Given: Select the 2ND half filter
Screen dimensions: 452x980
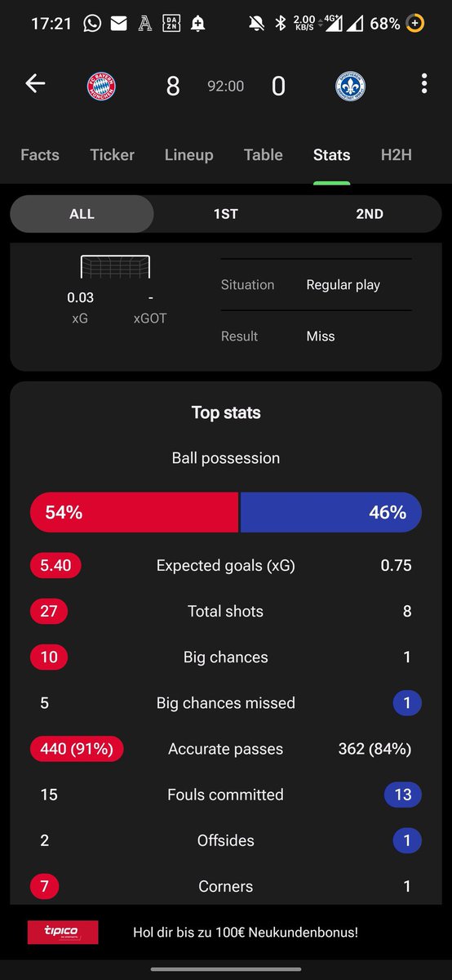Looking at the screenshot, I should [370, 214].
